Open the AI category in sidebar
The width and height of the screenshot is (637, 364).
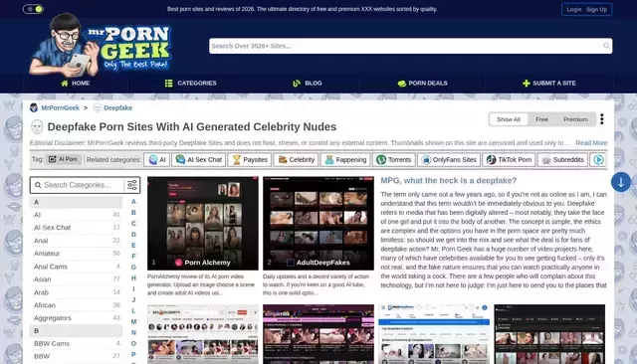tap(76, 215)
